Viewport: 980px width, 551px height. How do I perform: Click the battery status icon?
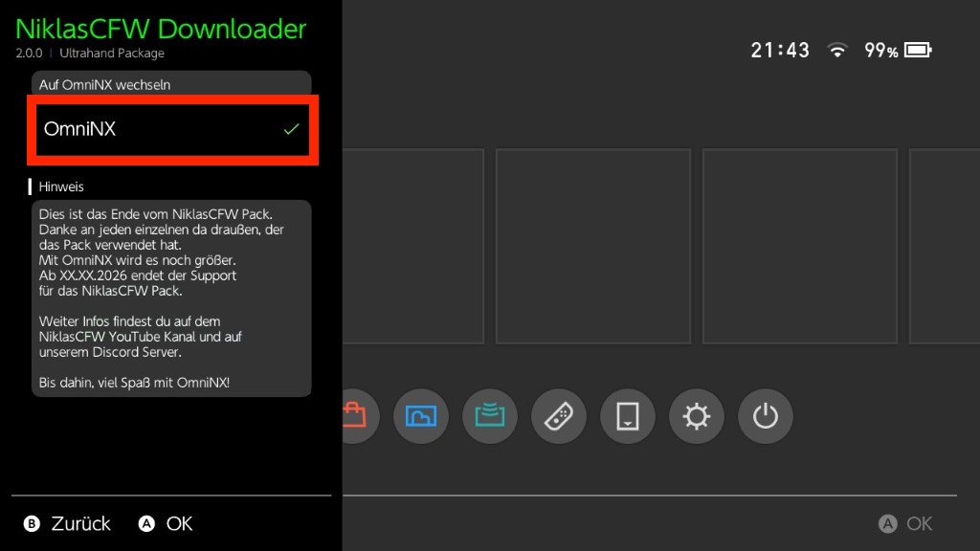[918, 50]
